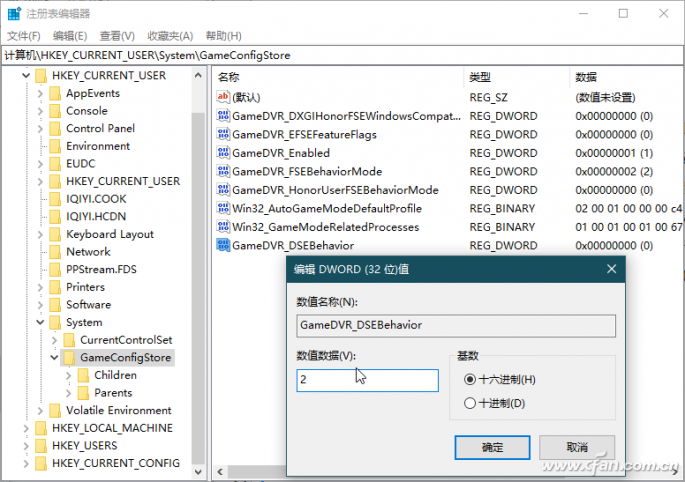Image resolution: width=685 pixels, height=482 pixels.
Task: Click the GameConfigStore folder icon
Action: tap(69, 357)
